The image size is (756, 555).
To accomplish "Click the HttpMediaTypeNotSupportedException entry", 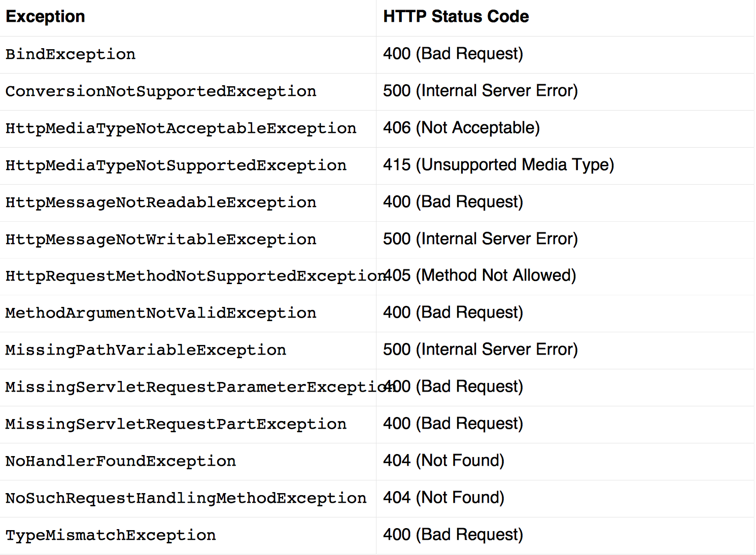I will click(x=176, y=165).
